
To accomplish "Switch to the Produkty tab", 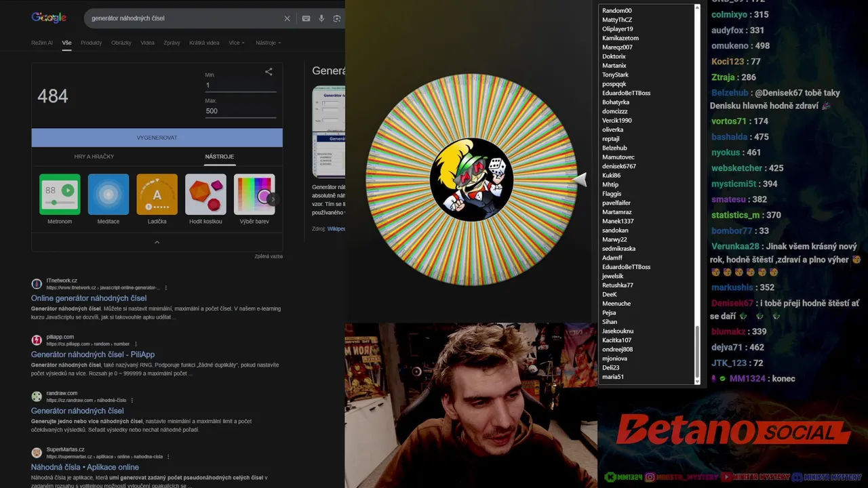I will 91,43.
